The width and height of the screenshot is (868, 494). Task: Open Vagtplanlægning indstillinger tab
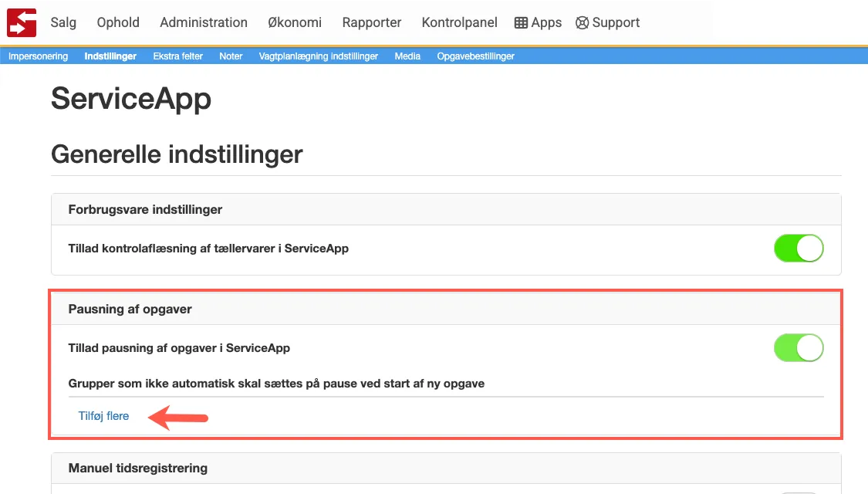pos(319,56)
